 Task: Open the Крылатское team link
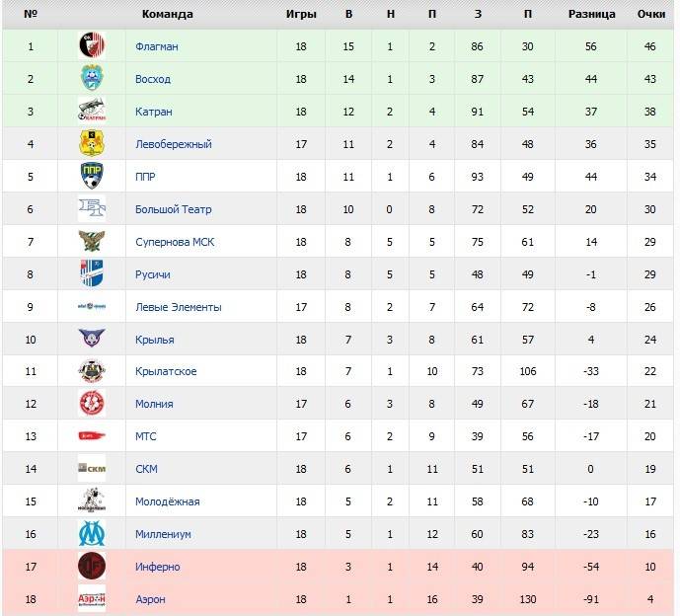[x=165, y=371]
